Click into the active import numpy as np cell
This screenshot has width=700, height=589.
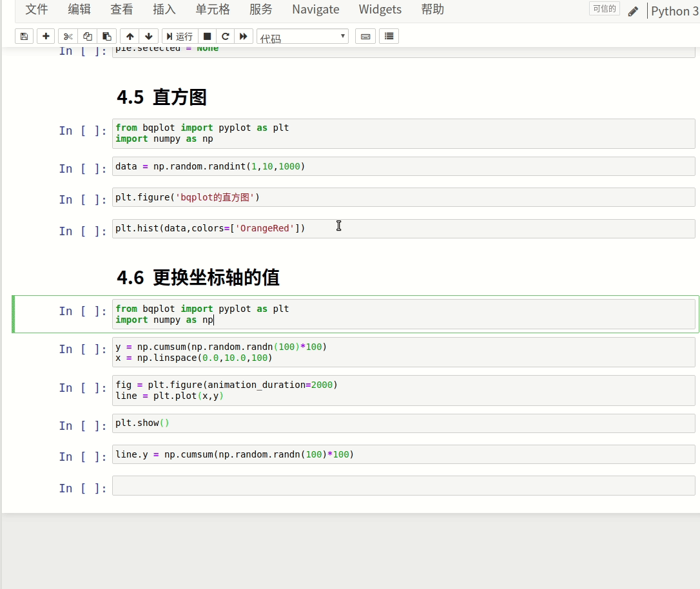(x=403, y=314)
